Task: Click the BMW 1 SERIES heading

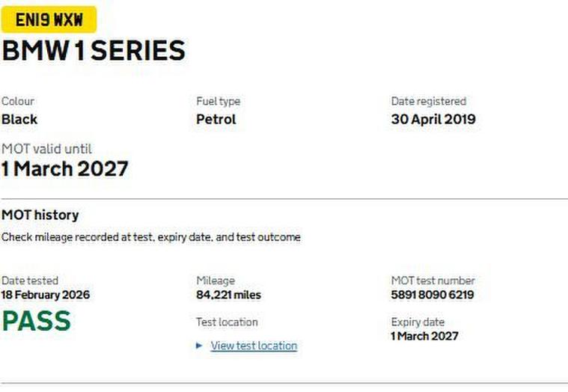Action: click(94, 51)
